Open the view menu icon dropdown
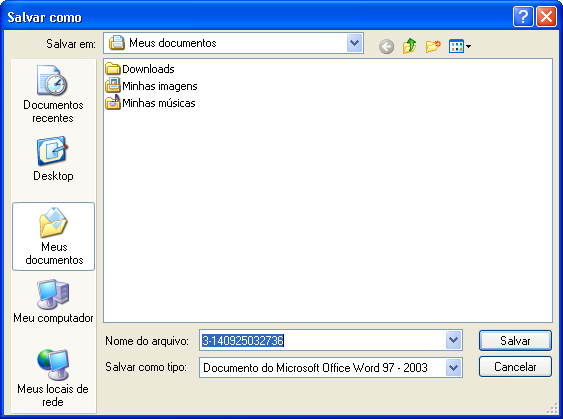This screenshot has height=419, width=563. [x=460, y=46]
